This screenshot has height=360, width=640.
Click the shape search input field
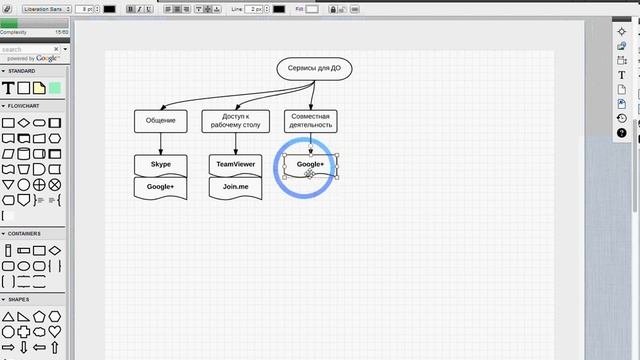click(27, 49)
